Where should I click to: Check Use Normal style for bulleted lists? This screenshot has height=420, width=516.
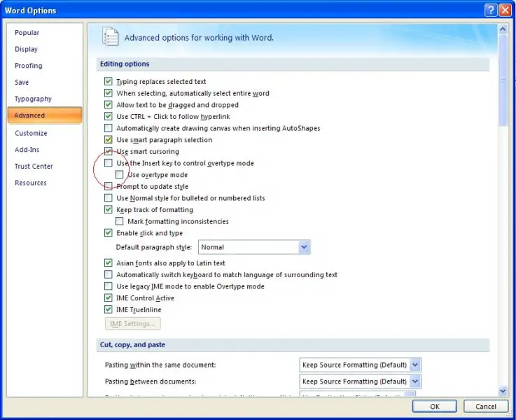pos(109,198)
